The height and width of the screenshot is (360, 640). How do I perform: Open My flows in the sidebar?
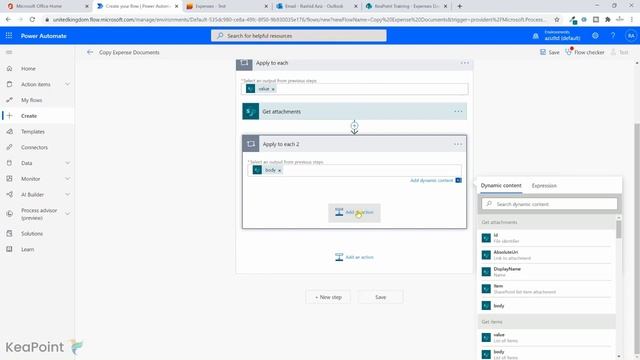pos(31,100)
